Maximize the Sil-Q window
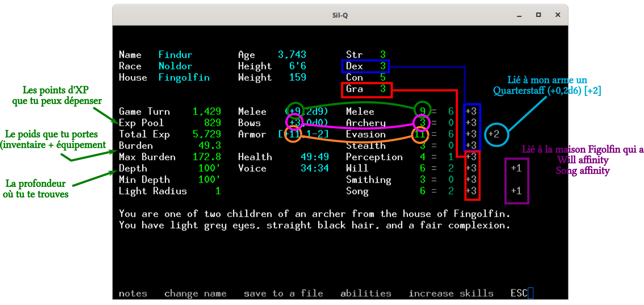The image size is (644, 305). tap(538, 15)
